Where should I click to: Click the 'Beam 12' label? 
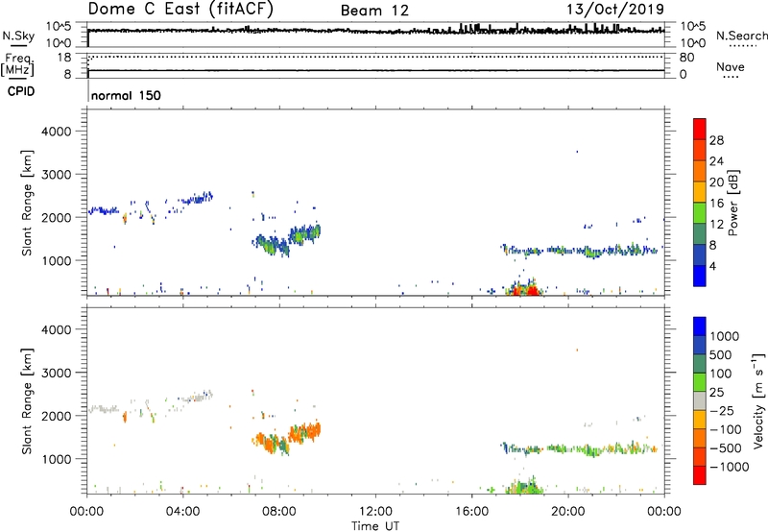coord(374,11)
